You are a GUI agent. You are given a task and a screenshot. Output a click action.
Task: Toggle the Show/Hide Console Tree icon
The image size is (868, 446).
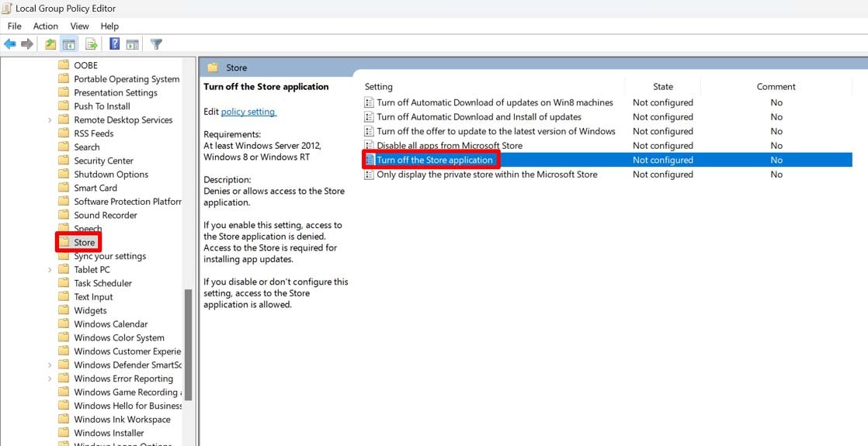pos(68,44)
